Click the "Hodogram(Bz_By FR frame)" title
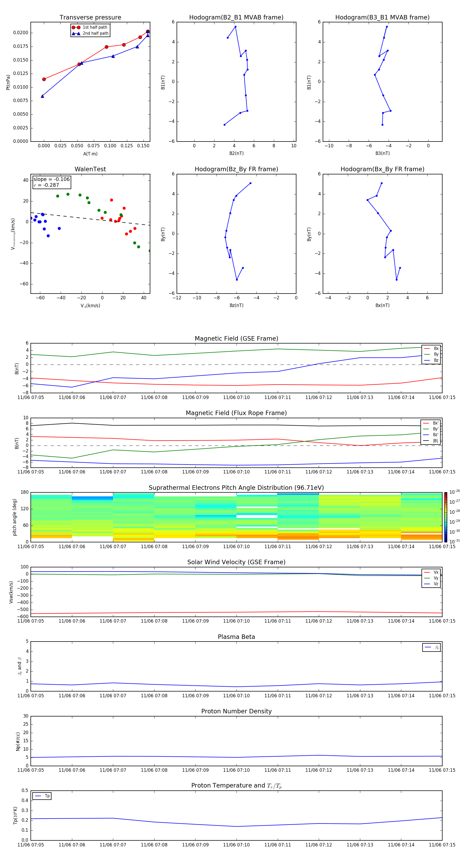The height and width of the screenshot is (868, 473). (x=236, y=169)
